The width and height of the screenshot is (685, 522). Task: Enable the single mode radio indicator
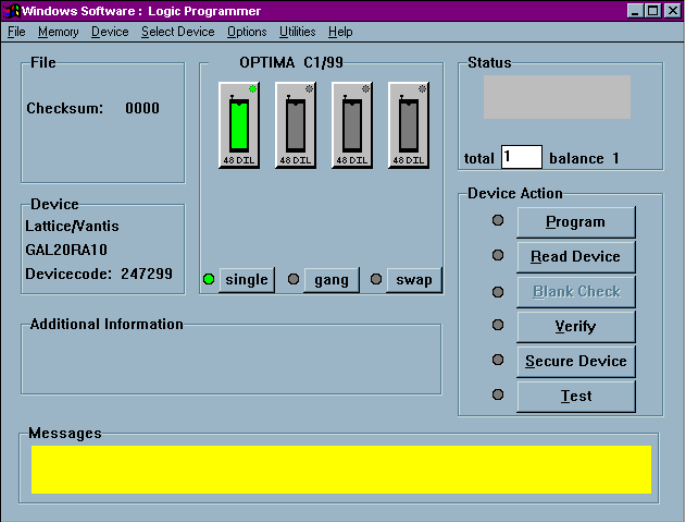pos(209,279)
